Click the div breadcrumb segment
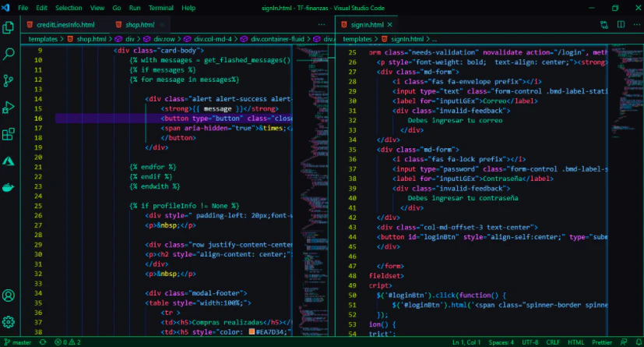644x347 pixels. [x=130, y=39]
